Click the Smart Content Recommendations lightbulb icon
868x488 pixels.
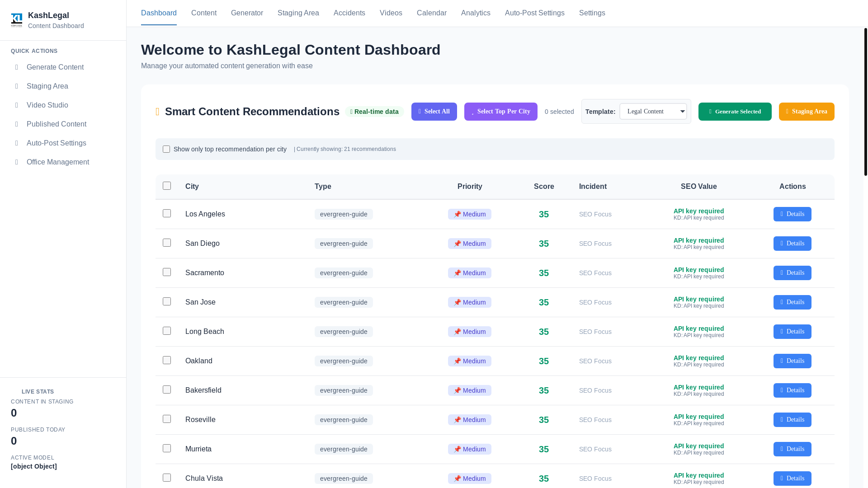click(x=157, y=112)
